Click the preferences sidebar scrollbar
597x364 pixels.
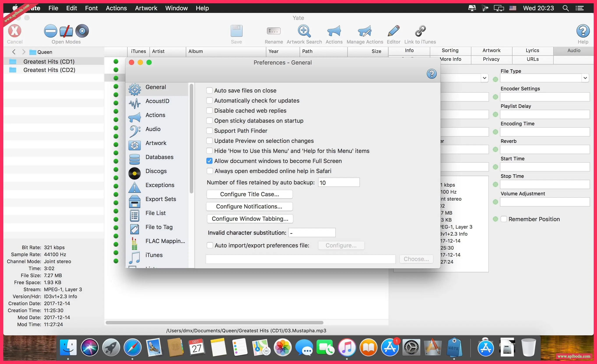click(191, 138)
